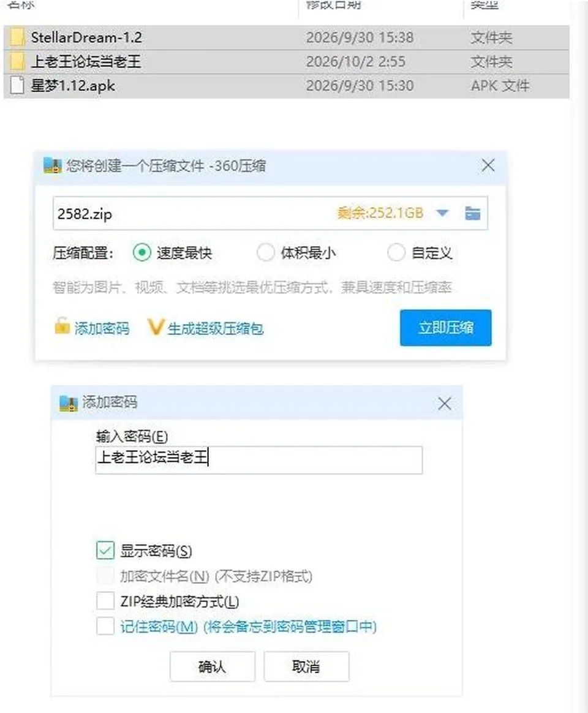Viewport: 588px width, 713px height.
Task: Click the 立即压缩 button
Action: point(446,327)
